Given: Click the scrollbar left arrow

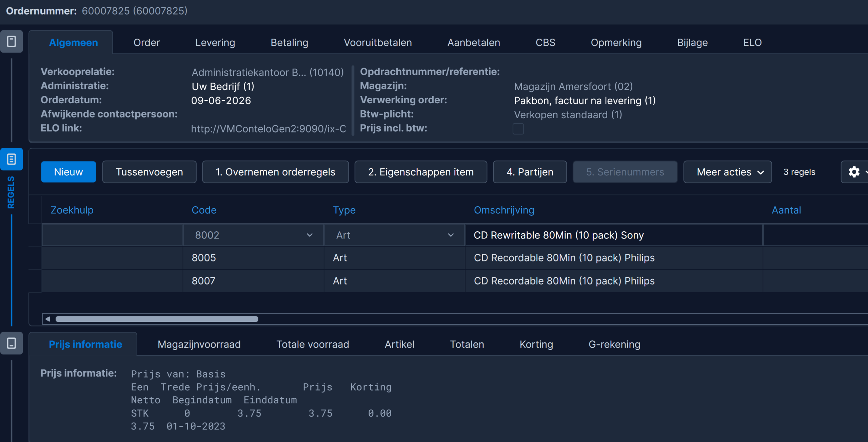Looking at the screenshot, I should click(x=48, y=319).
